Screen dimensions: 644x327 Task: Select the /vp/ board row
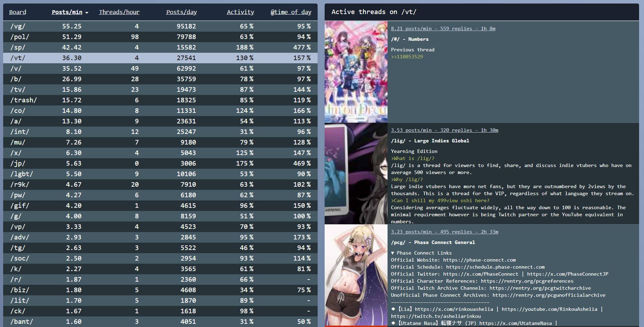160,227
